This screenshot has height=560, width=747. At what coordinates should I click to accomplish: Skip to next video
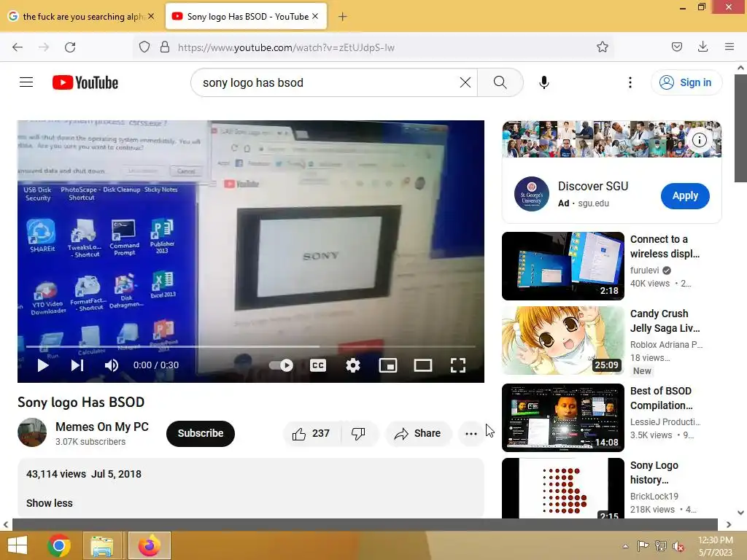point(77,365)
